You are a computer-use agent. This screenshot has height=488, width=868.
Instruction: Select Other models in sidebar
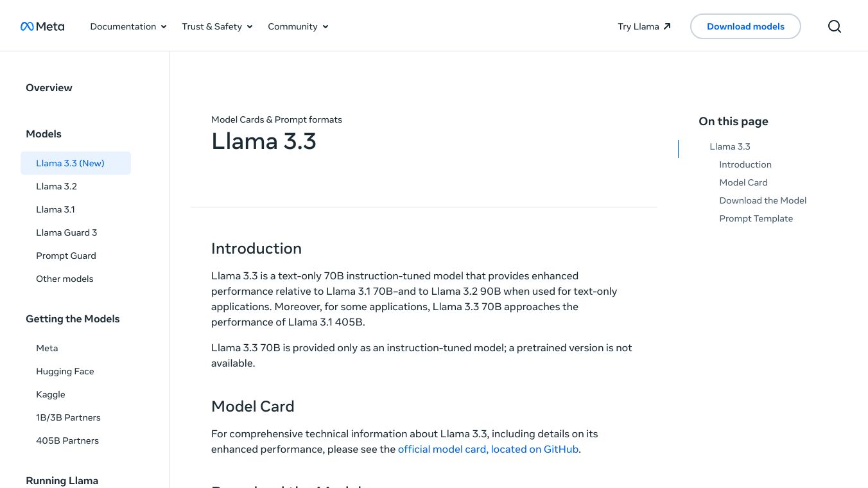click(x=65, y=279)
